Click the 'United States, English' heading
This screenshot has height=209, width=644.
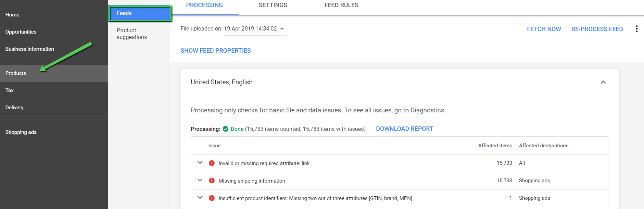tap(222, 82)
